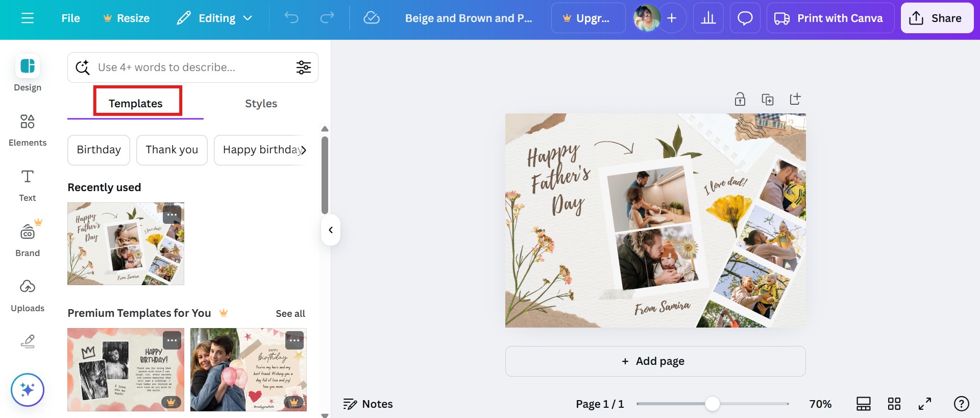Click the 'Page 1 / 1' indicator

point(600,404)
